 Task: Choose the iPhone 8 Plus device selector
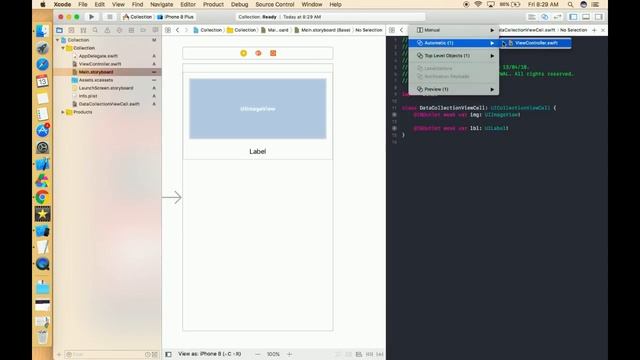(x=176, y=17)
